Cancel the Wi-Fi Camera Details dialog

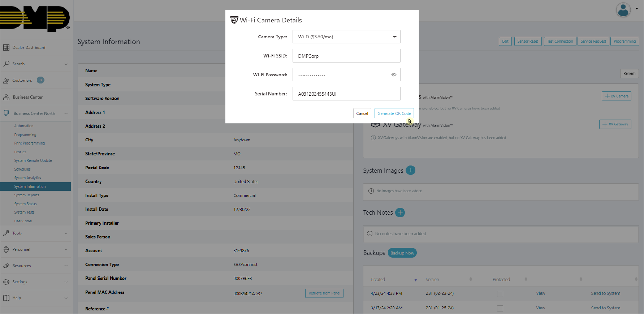point(362,113)
